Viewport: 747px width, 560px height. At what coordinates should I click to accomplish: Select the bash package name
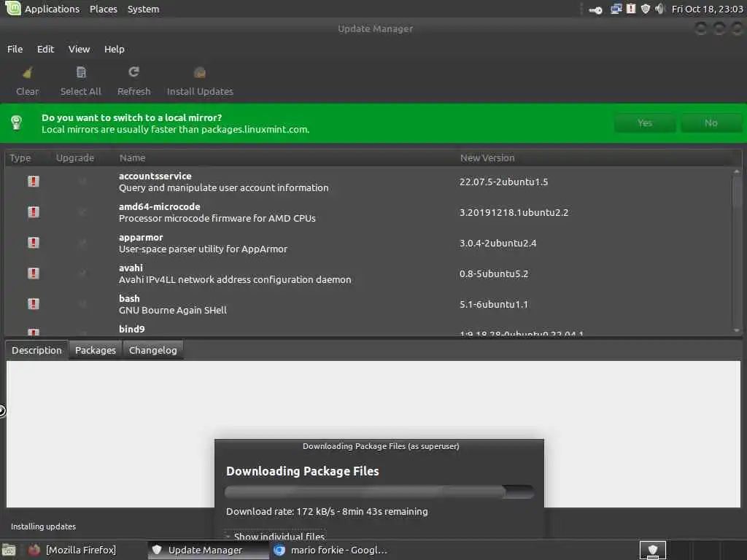click(129, 298)
